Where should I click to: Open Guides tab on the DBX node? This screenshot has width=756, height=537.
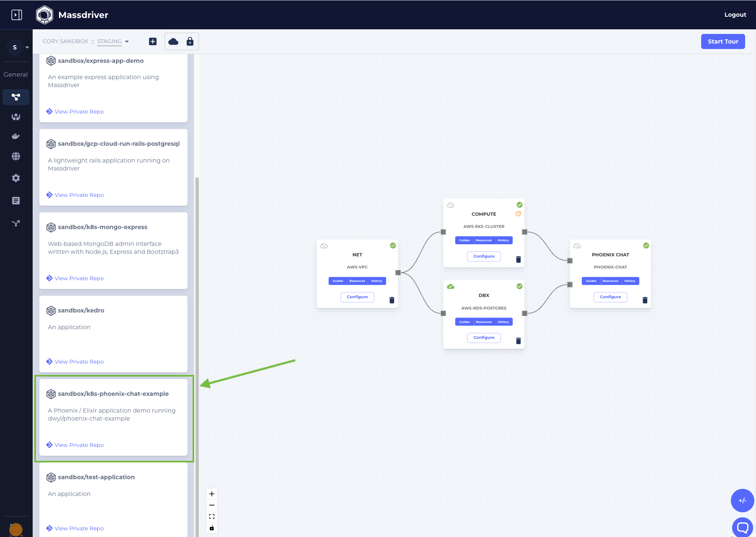pos(465,322)
